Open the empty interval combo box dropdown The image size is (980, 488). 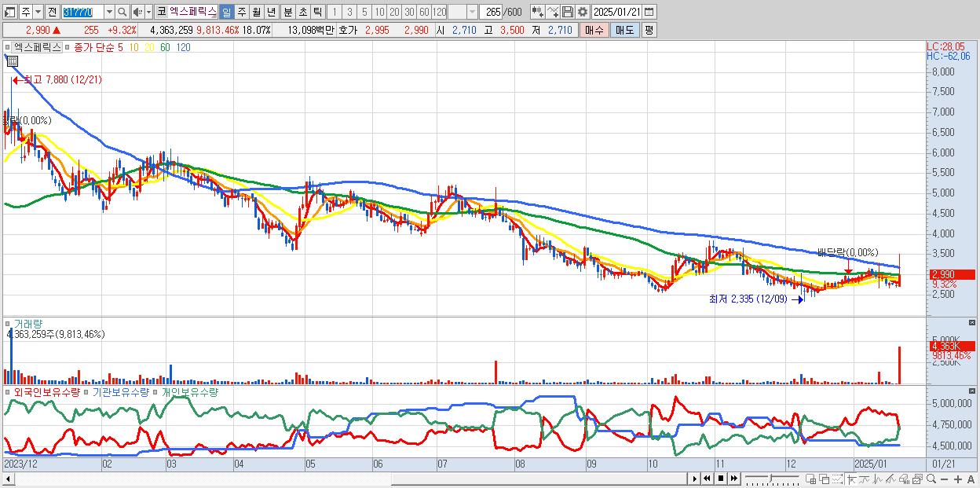click(x=472, y=12)
